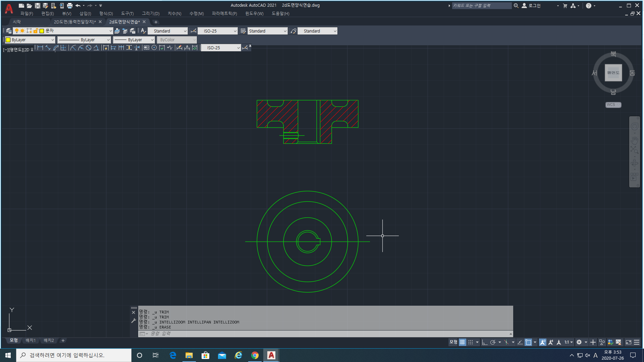The height and width of the screenshot is (362, 644).
Task: Toggle Ortho mode in status bar
Action: tap(485, 342)
